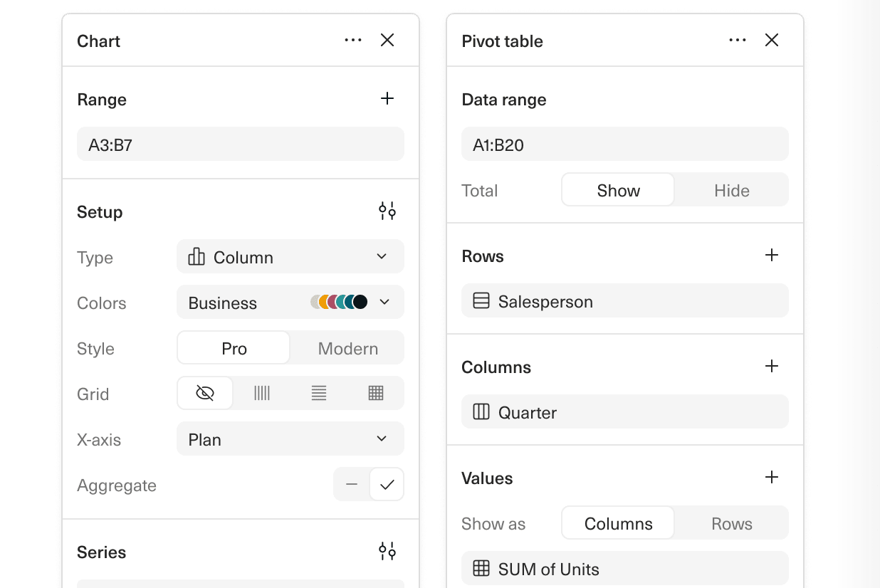880x588 pixels.
Task: Add a new chart range with the plus button
Action: click(x=387, y=99)
